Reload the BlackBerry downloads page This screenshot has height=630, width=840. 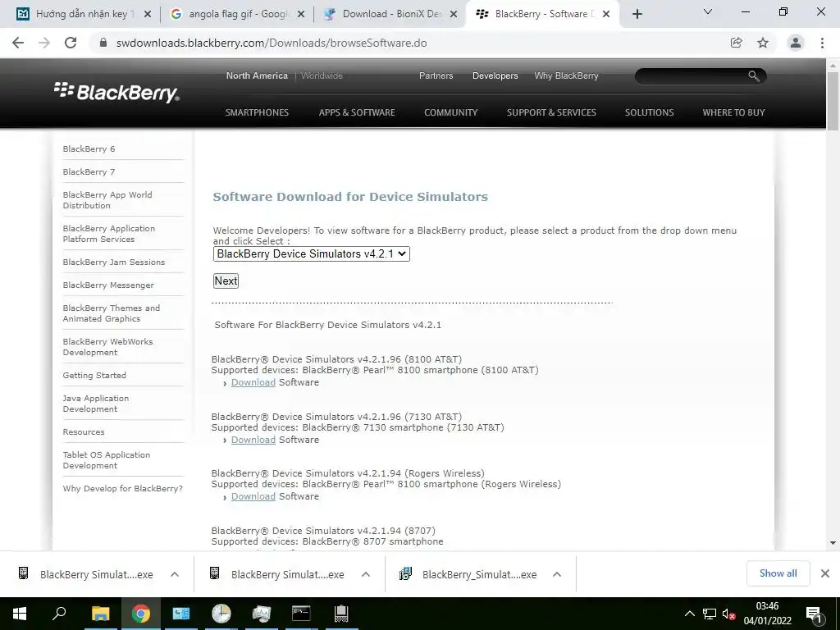point(71,43)
